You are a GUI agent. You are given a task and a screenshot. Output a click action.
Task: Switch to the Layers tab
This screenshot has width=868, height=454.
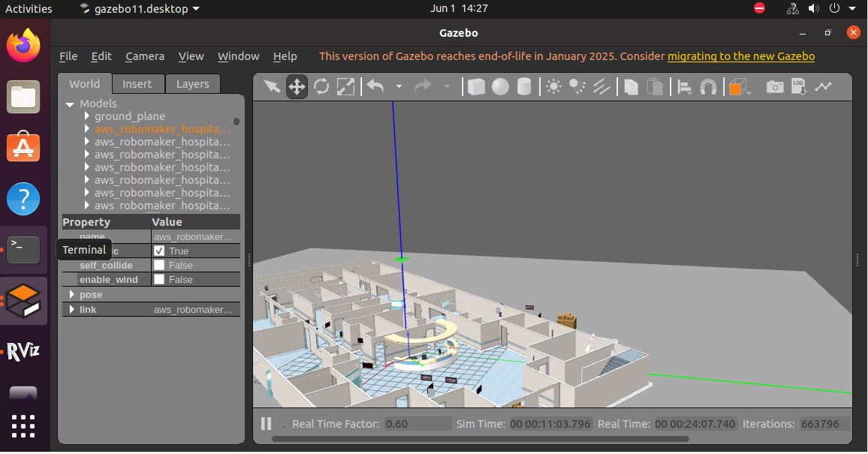pyautogui.click(x=193, y=84)
